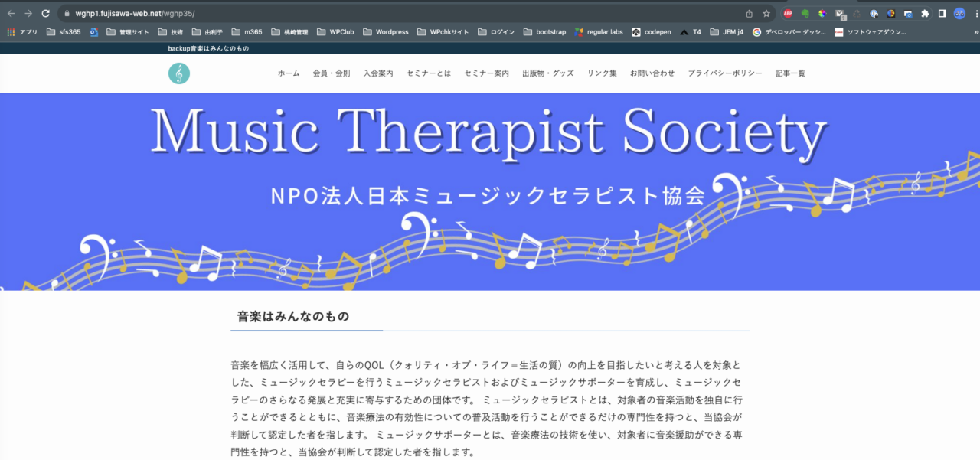Open the お問い合わせ contact page

pos(652,73)
